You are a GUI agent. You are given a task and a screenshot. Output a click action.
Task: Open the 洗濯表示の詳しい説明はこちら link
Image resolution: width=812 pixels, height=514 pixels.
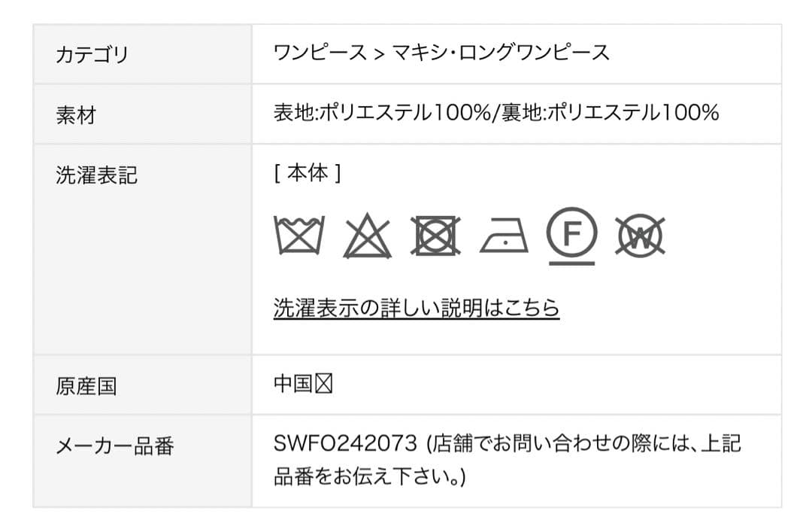click(416, 308)
